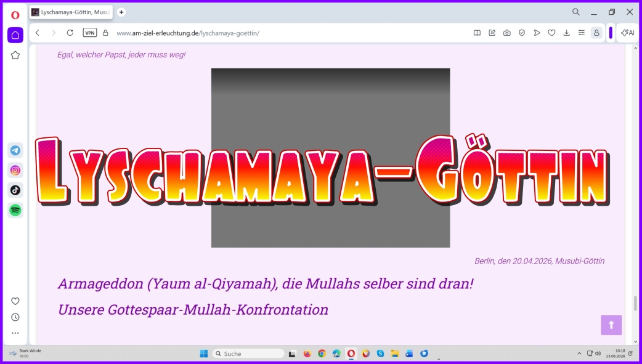Show hidden system tray icons chevron
The height and width of the screenshot is (364, 642).
579,354
